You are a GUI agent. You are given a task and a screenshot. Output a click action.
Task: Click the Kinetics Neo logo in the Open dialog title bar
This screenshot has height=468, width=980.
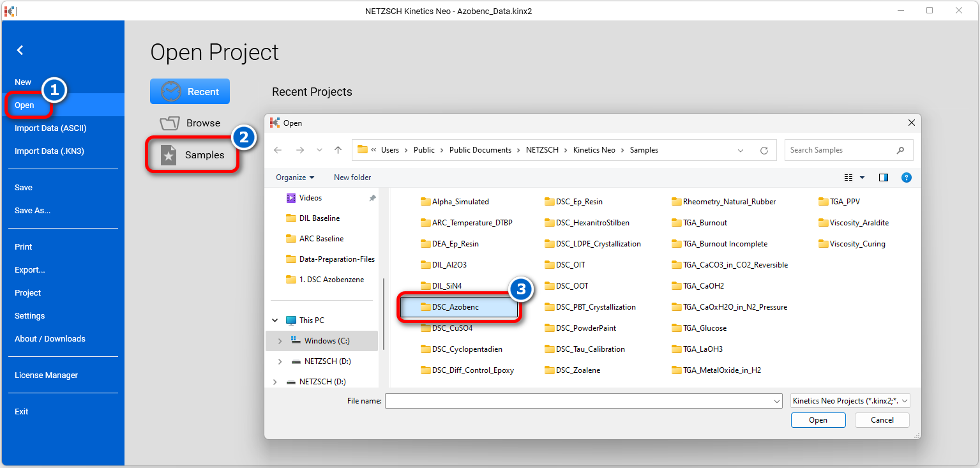tap(275, 123)
